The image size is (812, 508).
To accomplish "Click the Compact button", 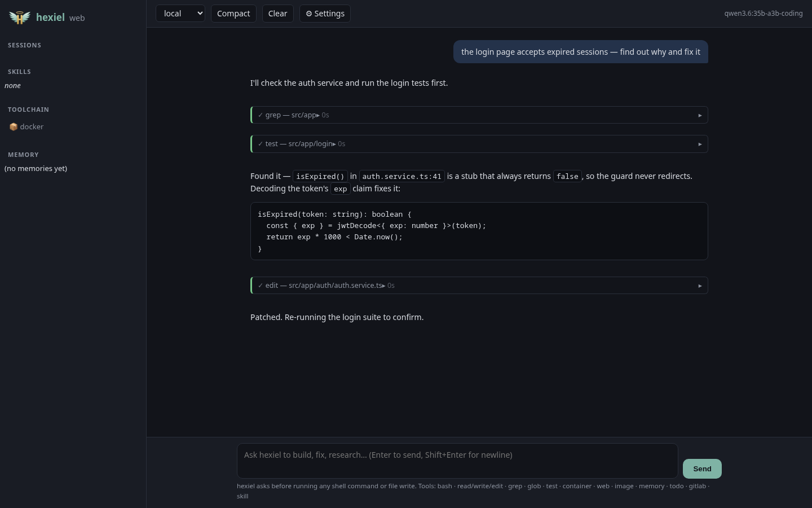I will click(x=233, y=14).
